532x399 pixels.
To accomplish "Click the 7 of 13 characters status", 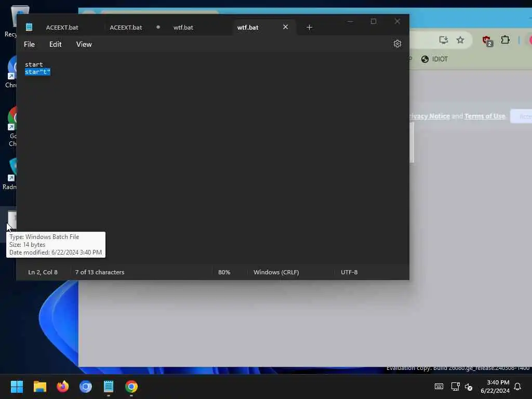I will 100,272.
